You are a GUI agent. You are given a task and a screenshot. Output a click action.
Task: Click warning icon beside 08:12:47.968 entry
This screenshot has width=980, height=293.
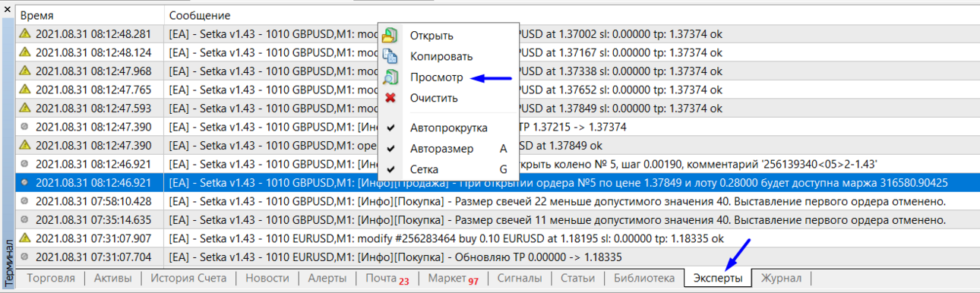pos(24,71)
